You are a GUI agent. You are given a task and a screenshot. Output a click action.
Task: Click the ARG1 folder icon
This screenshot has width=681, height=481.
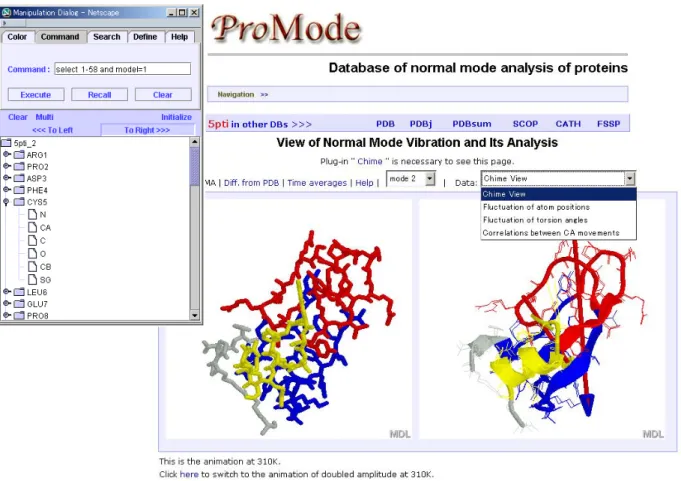coord(19,155)
